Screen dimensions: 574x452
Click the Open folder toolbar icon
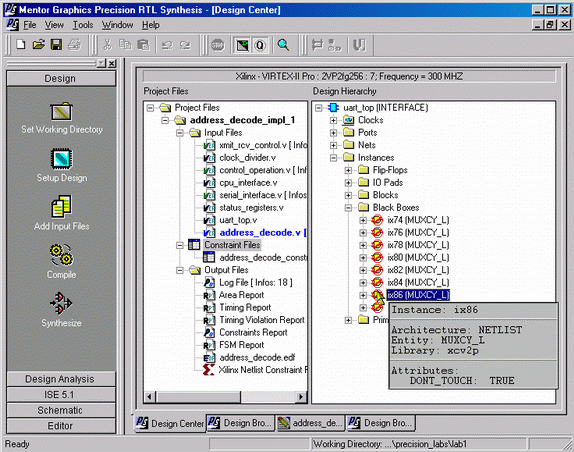[38, 45]
